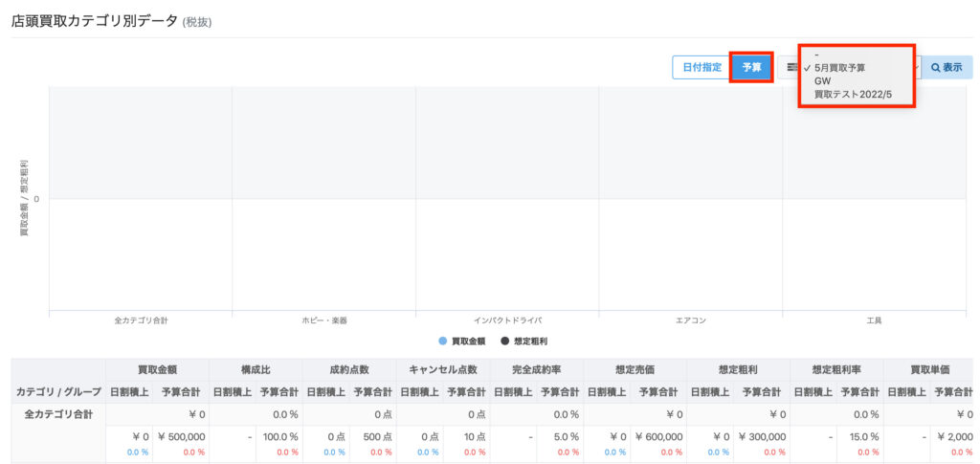Click the 表示 search button

click(x=947, y=68)
